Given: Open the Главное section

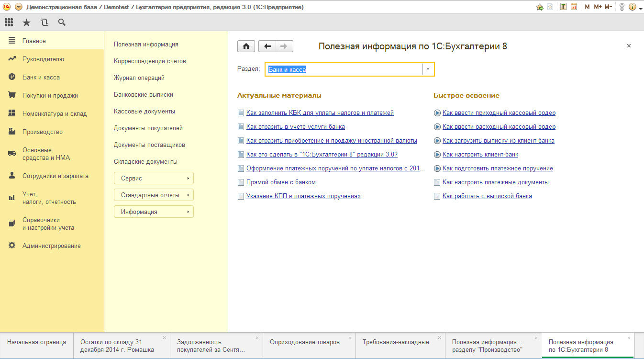Looking at the screenshot, I should [52, 41].
